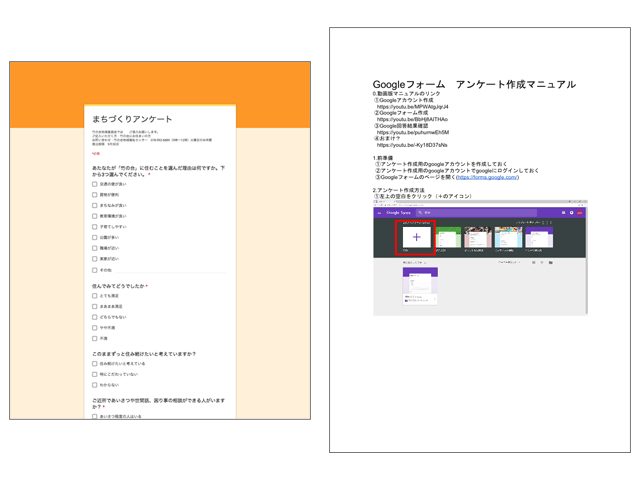
Task: Check the 'とても満足' checkbox in the survey
Action: tap(95, 296)
